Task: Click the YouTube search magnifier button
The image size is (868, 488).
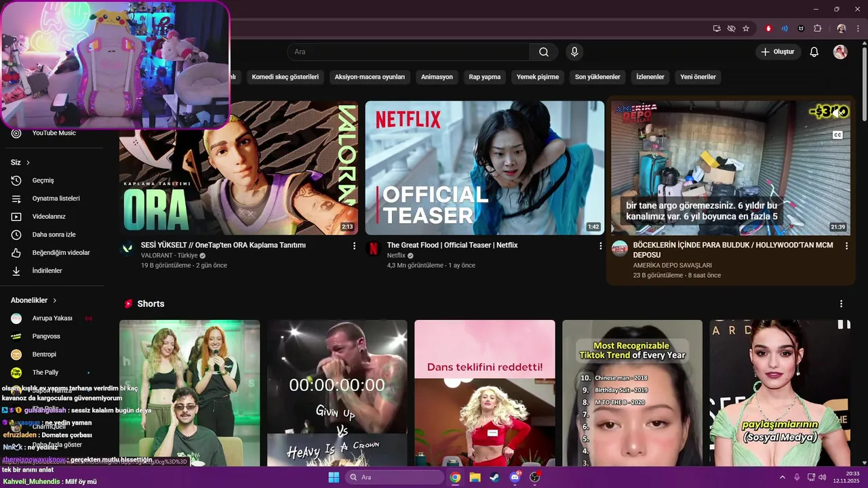Action: (544, 52)
